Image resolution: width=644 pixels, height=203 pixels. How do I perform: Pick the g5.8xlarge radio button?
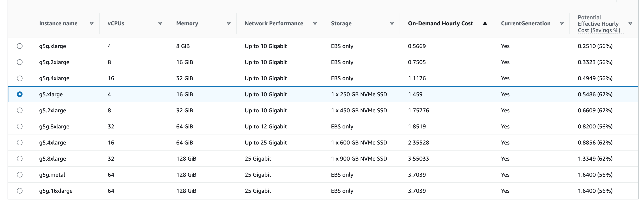pos(20,159)
